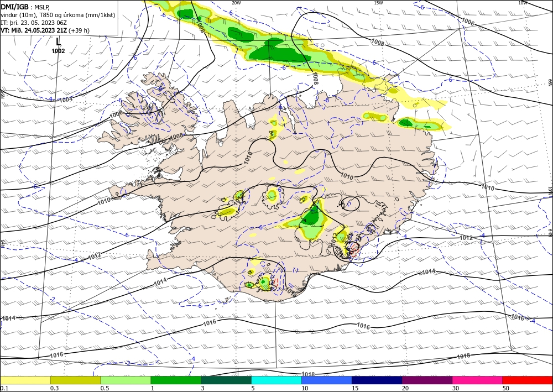Click the '20W' longitude label
The width and height of the screenshot is (553, 392).
pos(236,3)
